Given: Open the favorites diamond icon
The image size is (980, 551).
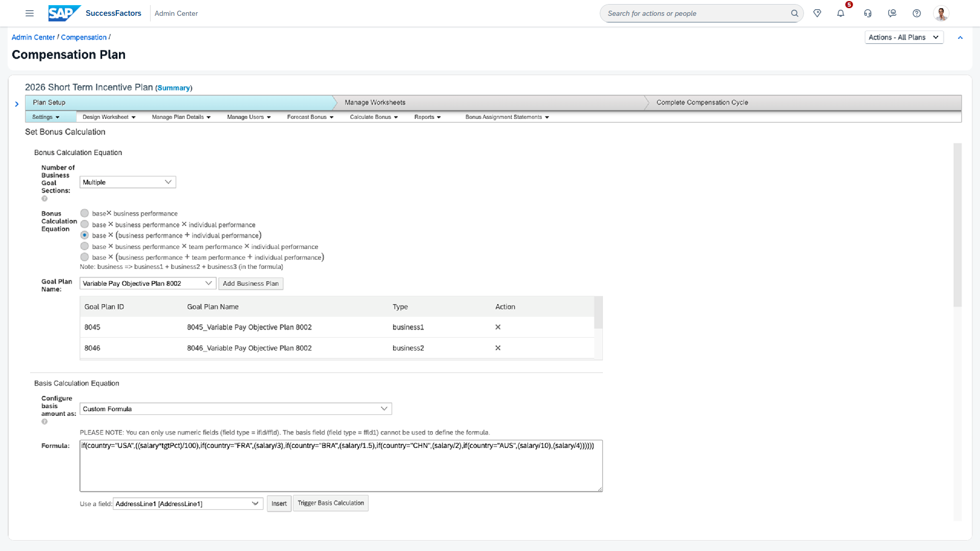Looking at the screenshot, I should 817,13.
